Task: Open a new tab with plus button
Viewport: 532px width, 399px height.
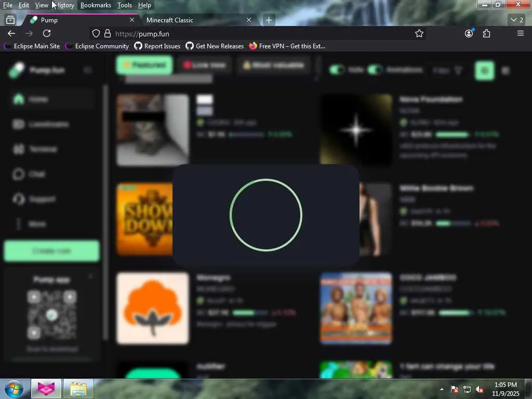Action: click(269, 20)
